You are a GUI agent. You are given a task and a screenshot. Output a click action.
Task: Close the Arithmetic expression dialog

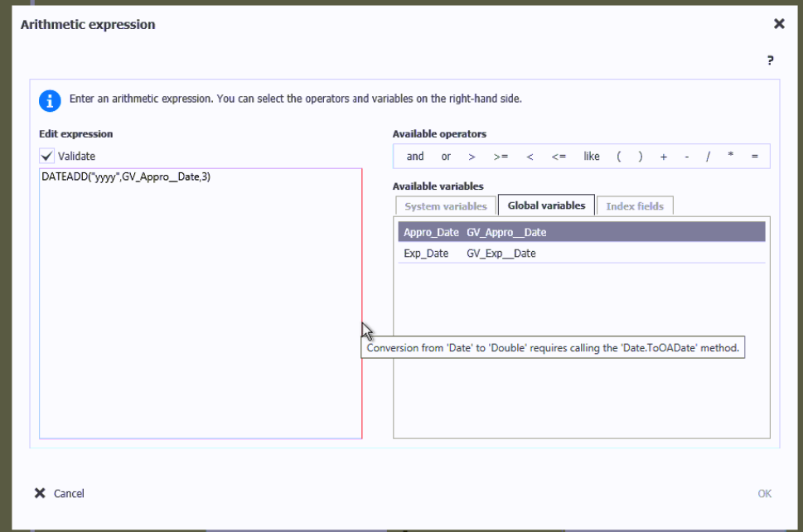click(779, 24)
